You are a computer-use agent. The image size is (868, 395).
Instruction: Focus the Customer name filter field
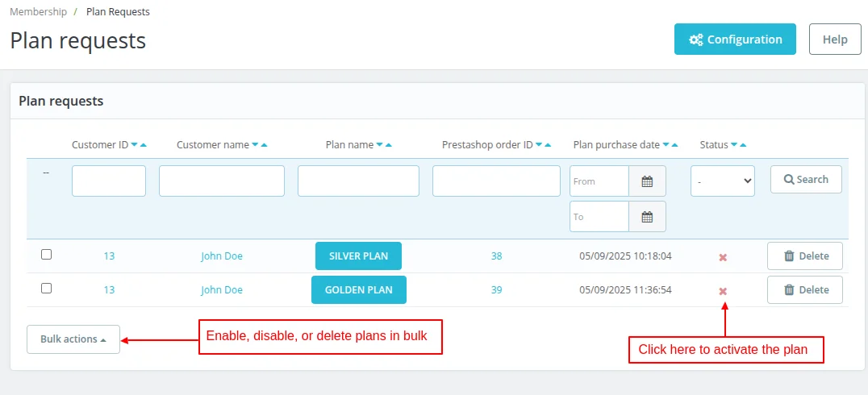click(x=222, y=181)
